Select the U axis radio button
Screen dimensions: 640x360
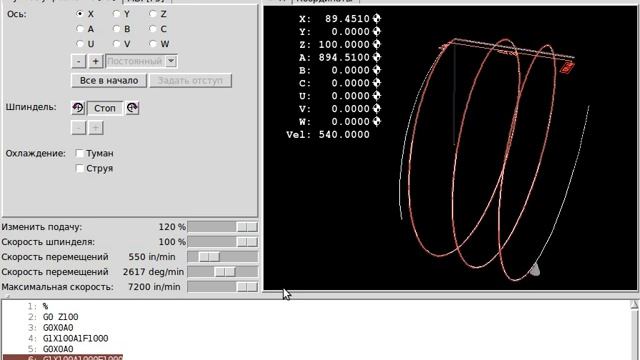click(x=80, y=44)
